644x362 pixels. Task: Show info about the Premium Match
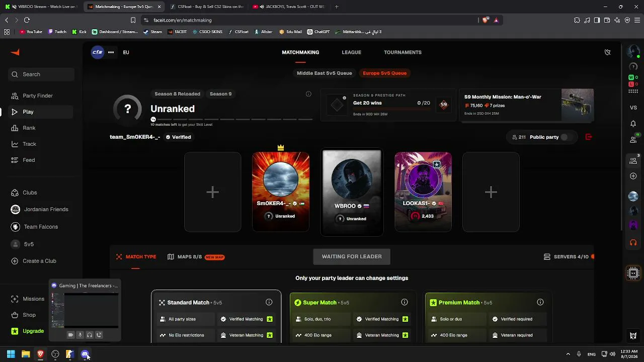540,302
